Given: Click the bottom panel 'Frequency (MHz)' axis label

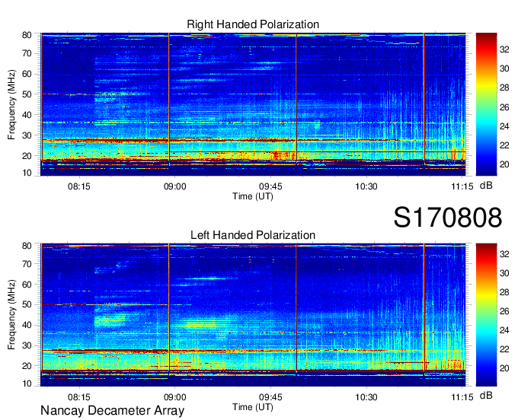Looking at the screenshot, I should tap(11, 315).
